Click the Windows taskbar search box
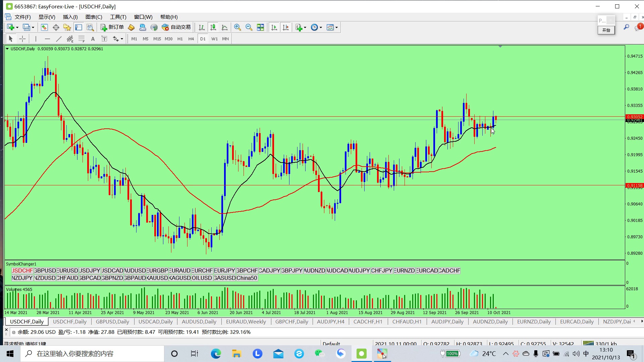This screenshot has width=644, height=362. tap(92, 354)
